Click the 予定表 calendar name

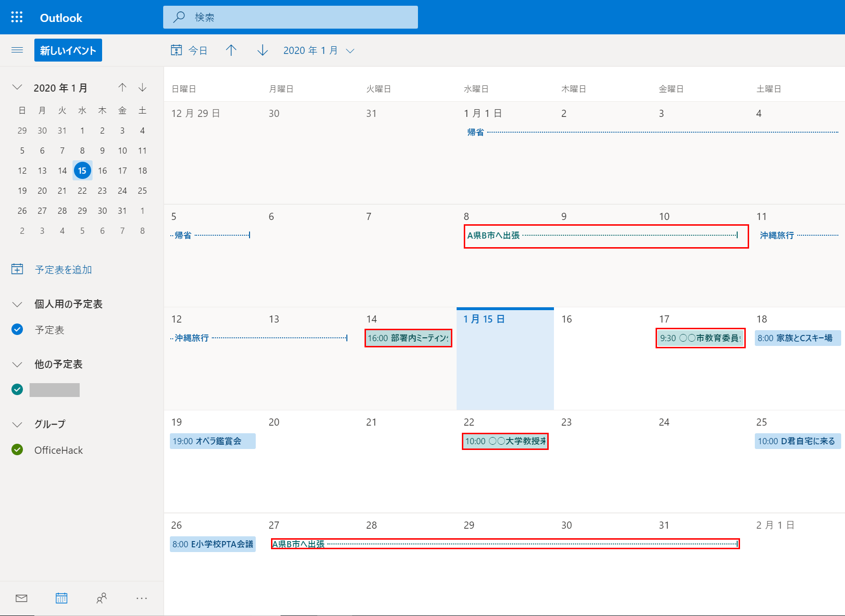[x=50, y=330]
